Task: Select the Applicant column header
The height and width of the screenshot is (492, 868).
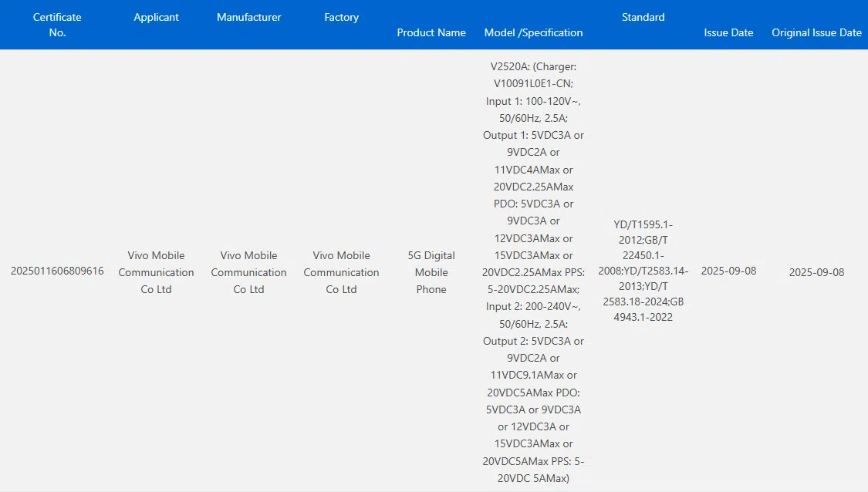Action: tap(156, 17)
